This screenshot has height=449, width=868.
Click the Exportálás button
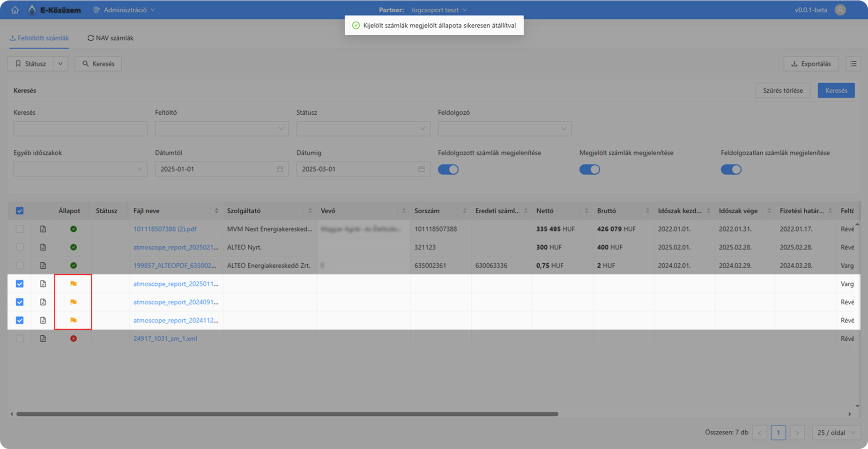coord(811,64)
